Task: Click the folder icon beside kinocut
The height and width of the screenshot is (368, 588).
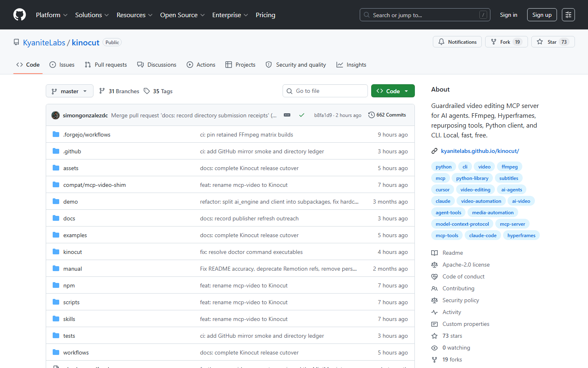Action: point(56,252)
